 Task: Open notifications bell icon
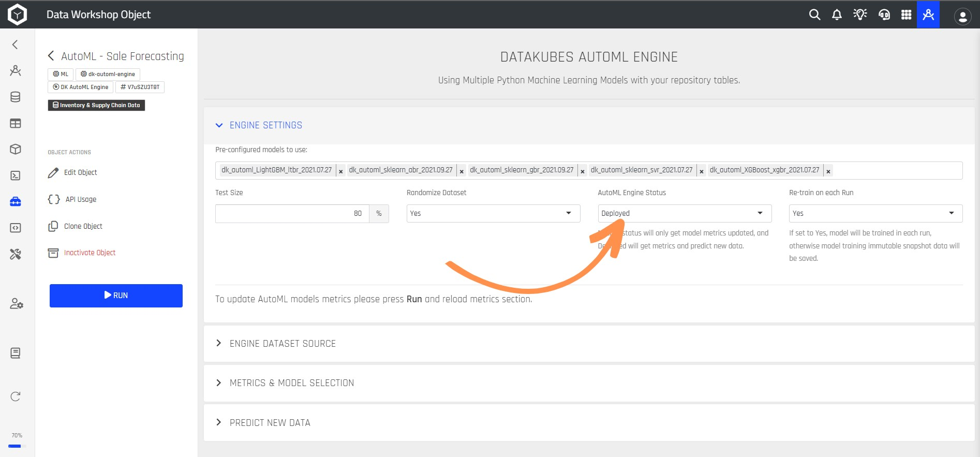click(837, 14)
